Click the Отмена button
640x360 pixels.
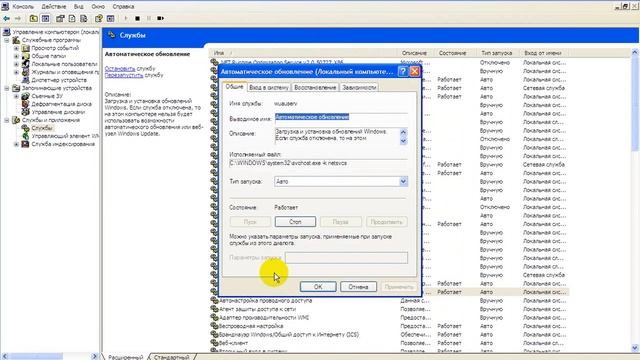pos(358,287)
